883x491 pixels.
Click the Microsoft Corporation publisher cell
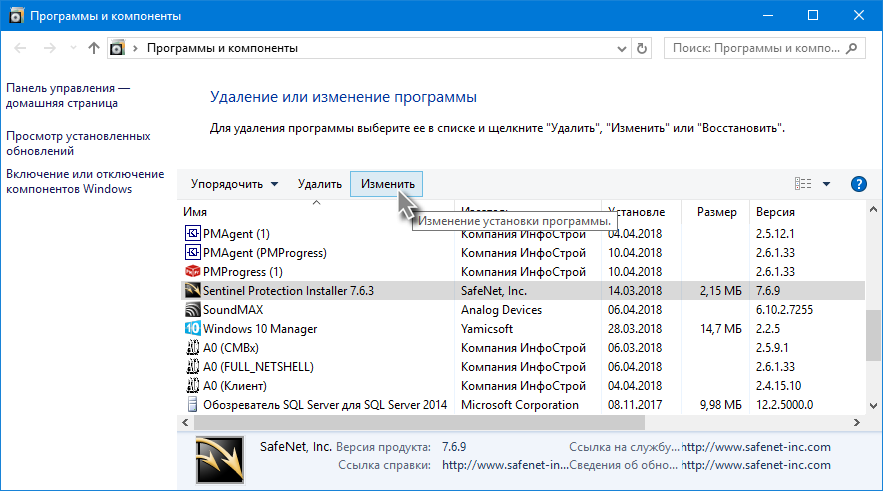(520, 405)
